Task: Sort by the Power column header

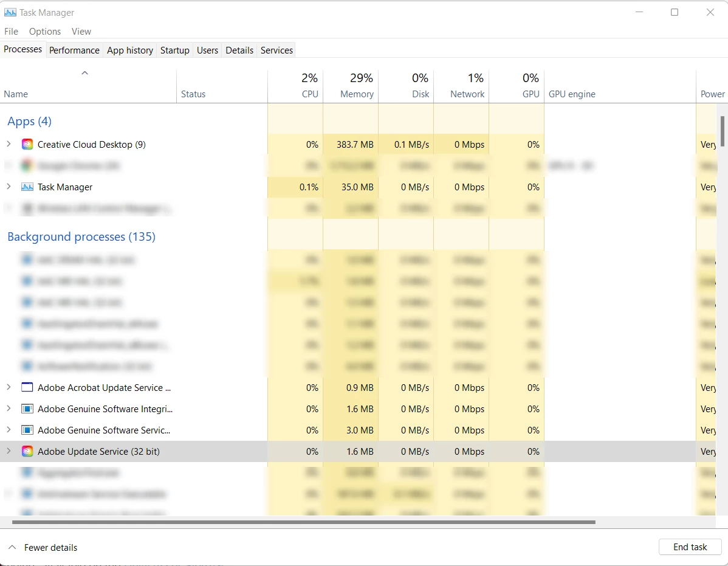Action: (x=712, y=86)
